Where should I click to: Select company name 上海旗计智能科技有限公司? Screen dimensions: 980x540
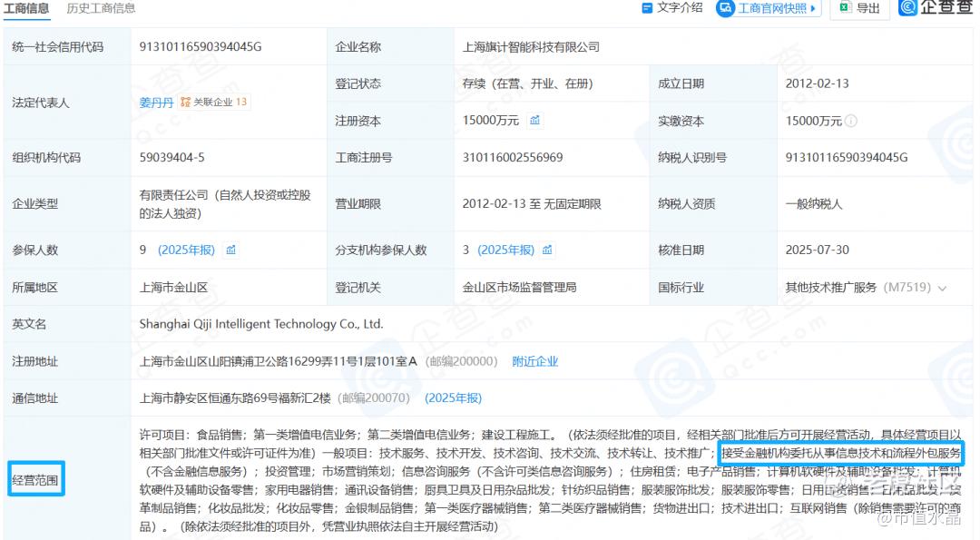coord(531,47)
